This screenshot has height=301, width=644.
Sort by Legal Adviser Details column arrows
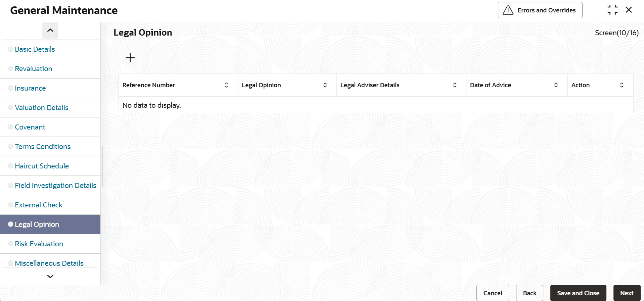tap(455, 85)
